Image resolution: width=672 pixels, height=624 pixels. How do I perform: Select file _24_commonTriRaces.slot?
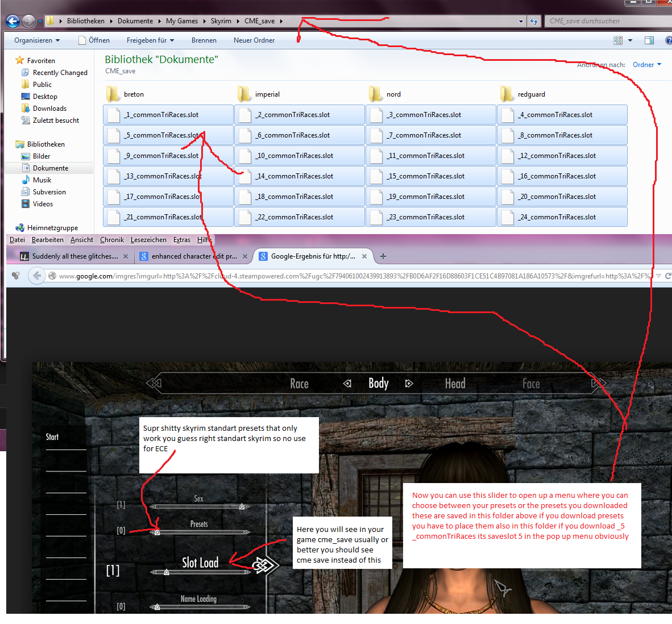(562, 217)
